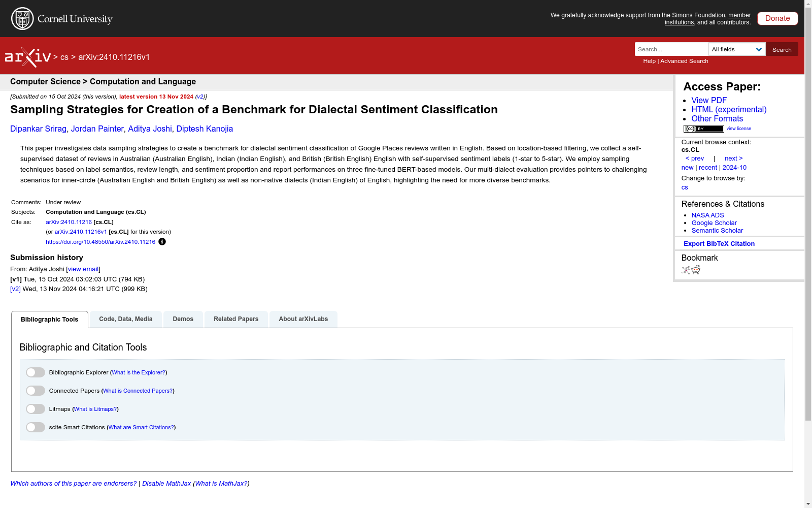The width and height of the screenshot is (812, 508).
Task: Click arXiv:2410.11216 cite-as link
Action: pos(69,222)
